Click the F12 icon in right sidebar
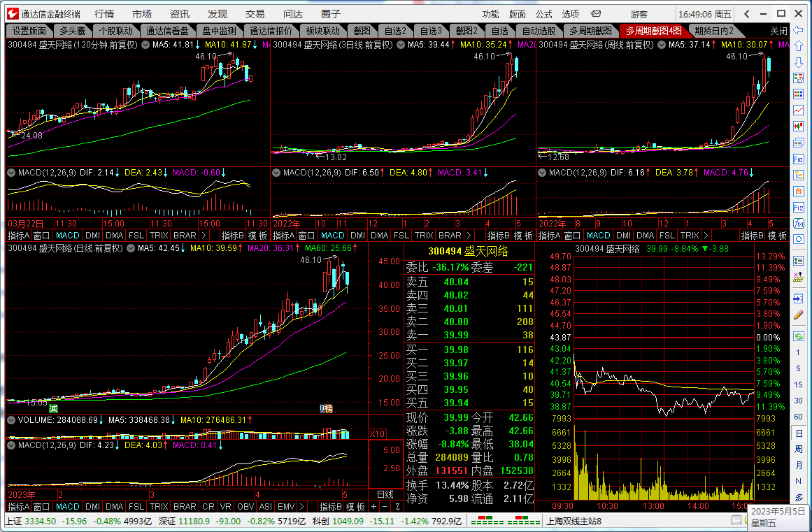812x532 pixels. tap(799, 208)
